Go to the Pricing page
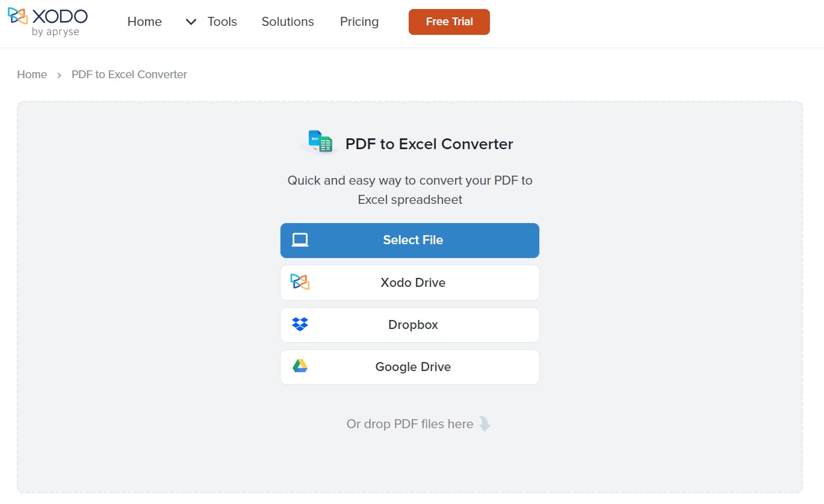Screen dimensions: 824x504 pyautogui.click(x=359, y=22)
